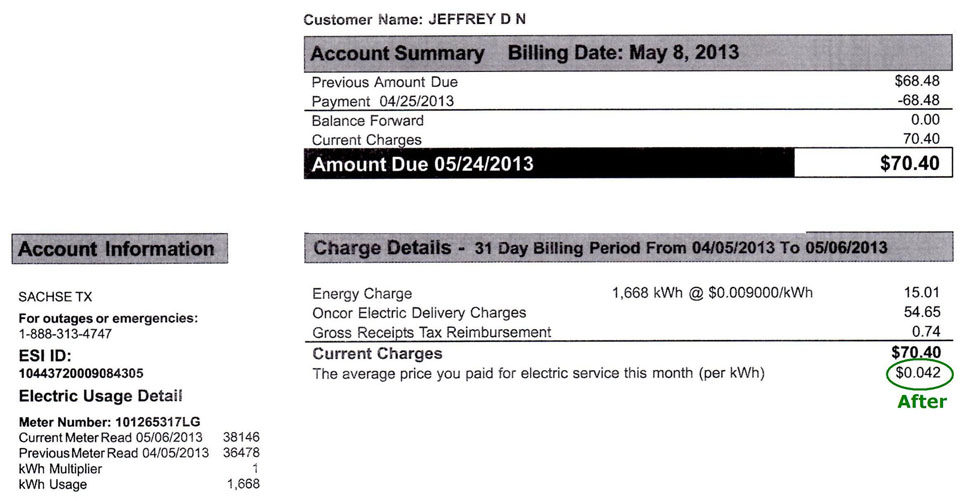Click the green After label

pyautogui.click(x=921, y=402)
